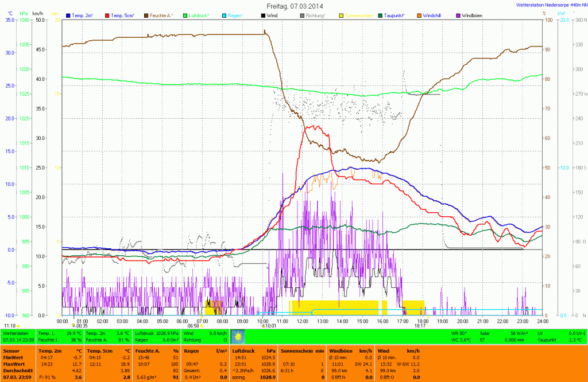This screenshot has height=382, width=588.
Task: Click the 12:00 mark on time axis
Action: point(303,321)
